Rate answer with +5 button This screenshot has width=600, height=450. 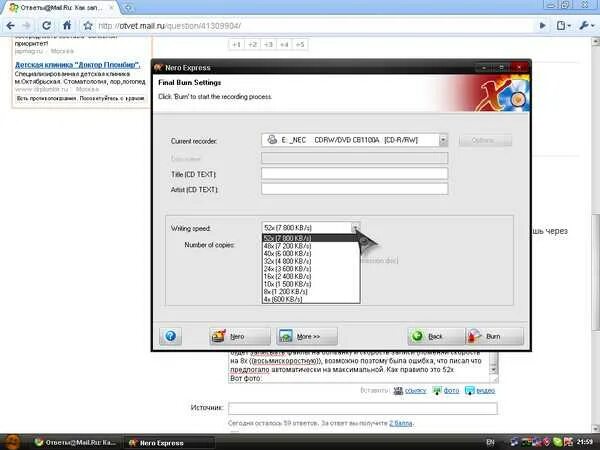(x=300, y=44)
